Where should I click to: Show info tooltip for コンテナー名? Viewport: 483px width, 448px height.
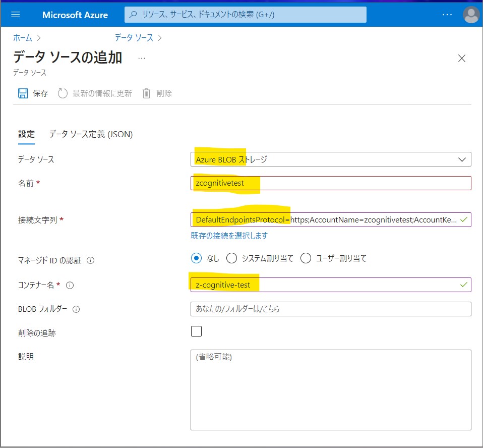70,285
